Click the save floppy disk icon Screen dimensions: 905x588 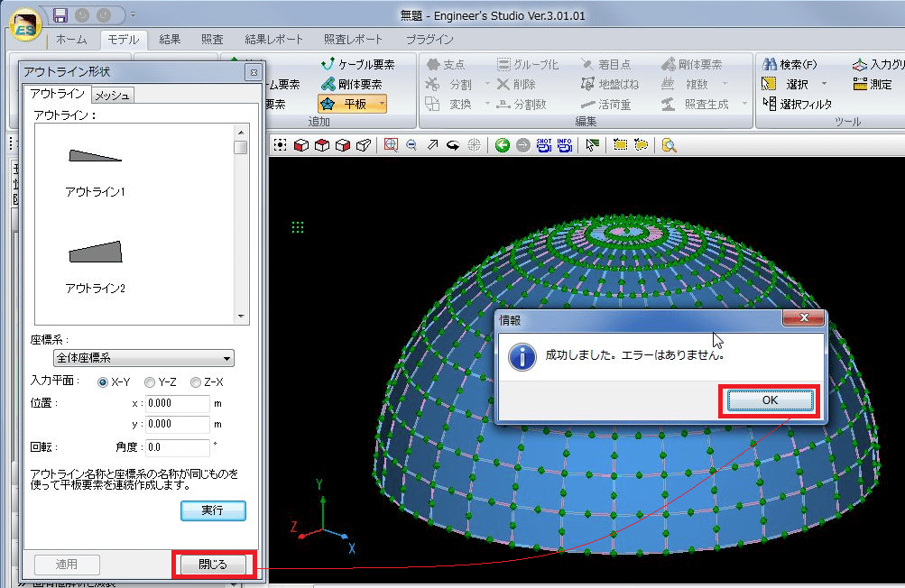coord(60,15)
